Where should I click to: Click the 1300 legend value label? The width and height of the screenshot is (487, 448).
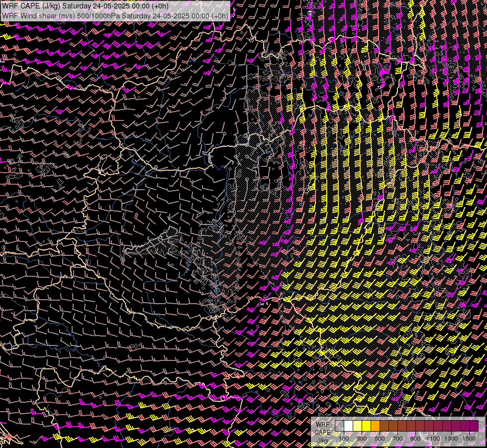tap(451, 439)
